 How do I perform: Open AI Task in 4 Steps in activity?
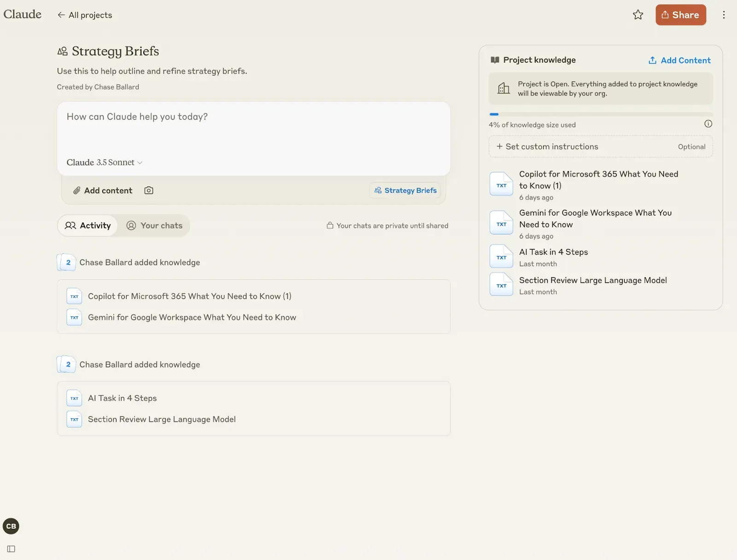123,398
